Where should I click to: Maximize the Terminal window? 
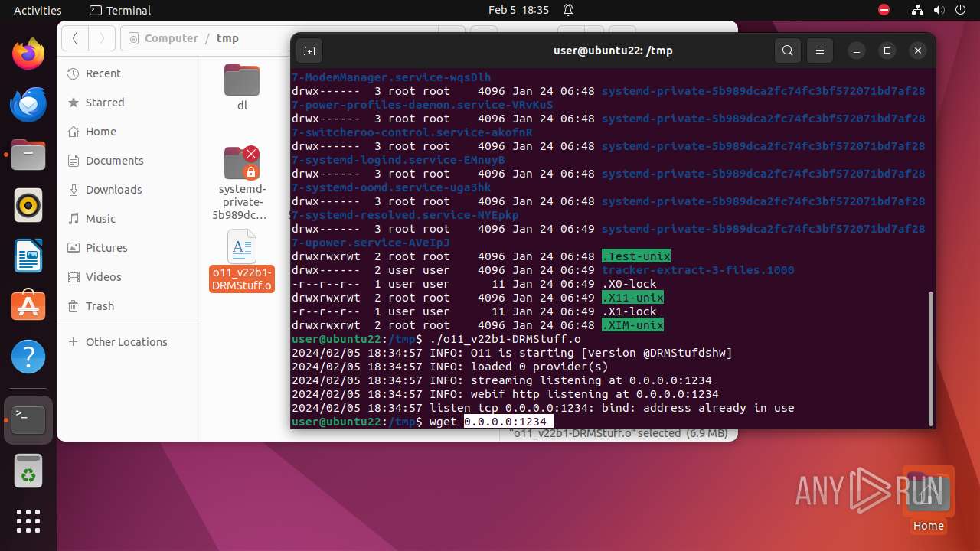887,51
